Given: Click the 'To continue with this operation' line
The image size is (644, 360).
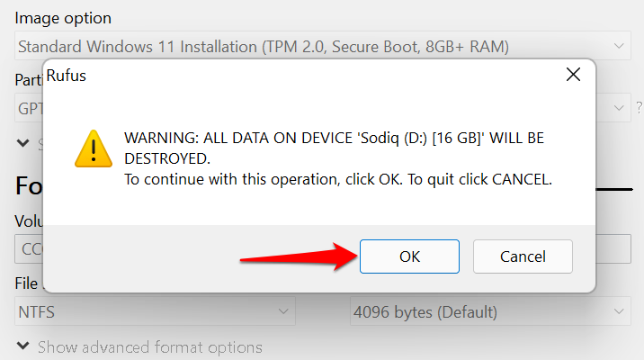Looking at the screenshot, I should click(337, 179).
